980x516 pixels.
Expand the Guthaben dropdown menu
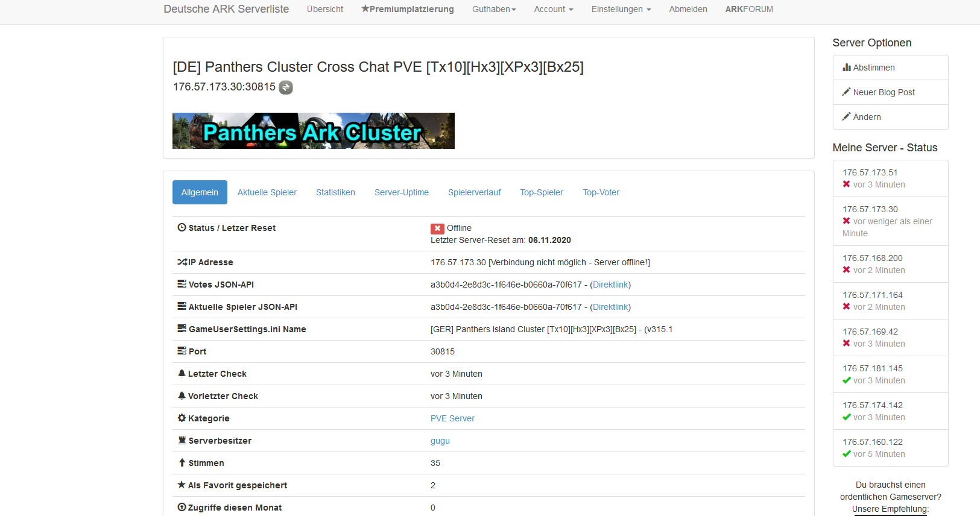coord(494,9)
